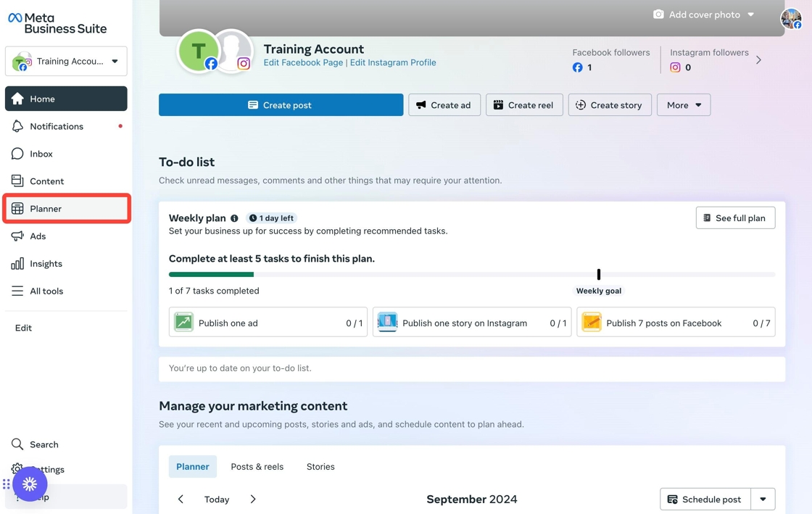The height and width of the screenshot is (514, 812).
Task: Open the Publish one story on Instagram card
Action: [x=472, y=322]
